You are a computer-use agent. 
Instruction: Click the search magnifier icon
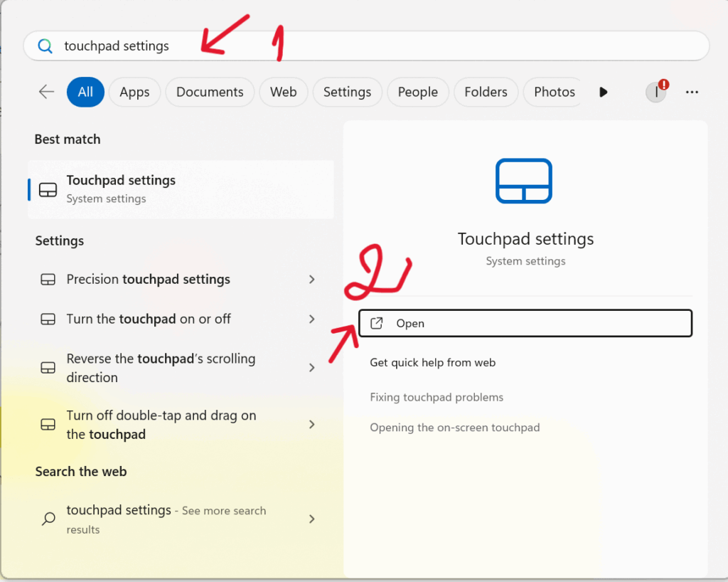point(44,46)
